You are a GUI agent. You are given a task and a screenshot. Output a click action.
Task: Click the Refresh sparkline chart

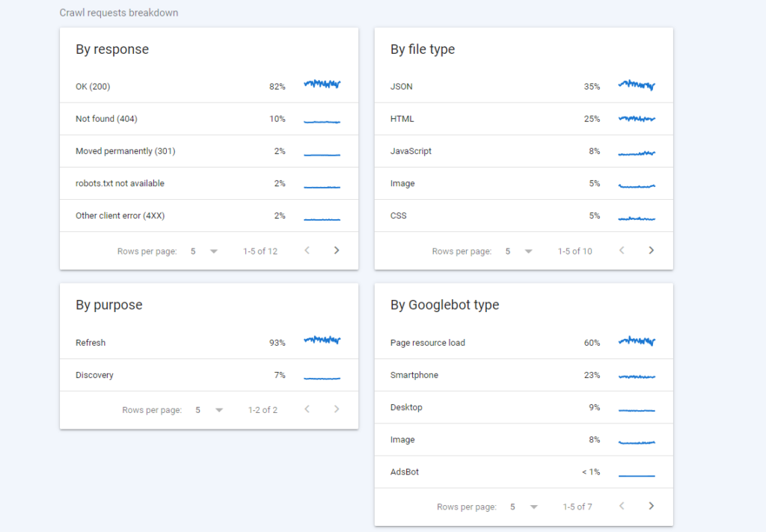tap(321, 340)
